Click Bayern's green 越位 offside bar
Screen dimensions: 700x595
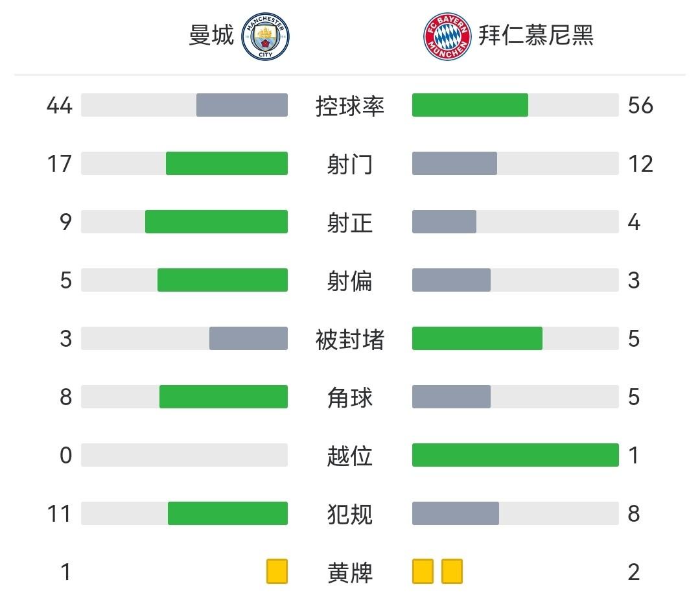[515, 455]
